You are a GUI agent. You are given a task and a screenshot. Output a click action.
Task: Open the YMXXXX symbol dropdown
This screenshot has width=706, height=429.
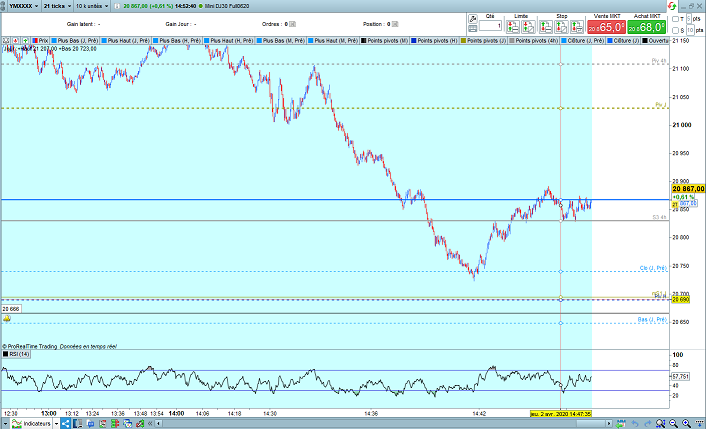[x=24, y=6]
